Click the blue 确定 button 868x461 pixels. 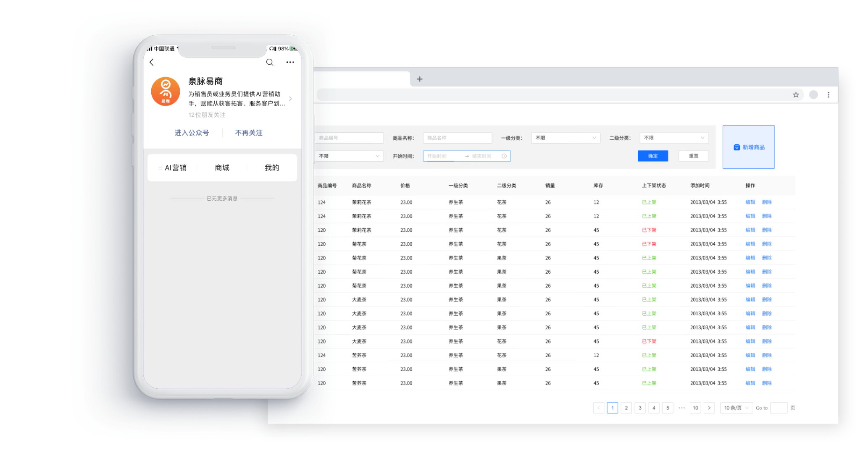click(x=652, y=156)
